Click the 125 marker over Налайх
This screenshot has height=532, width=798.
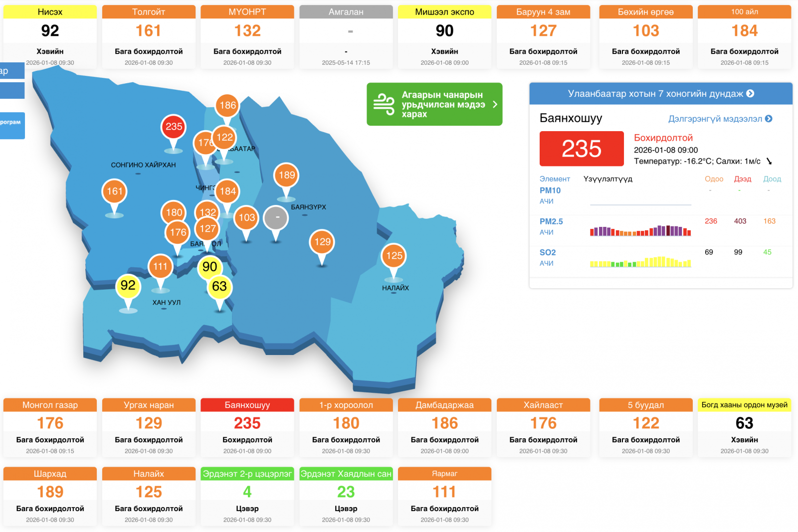(394, 256)
